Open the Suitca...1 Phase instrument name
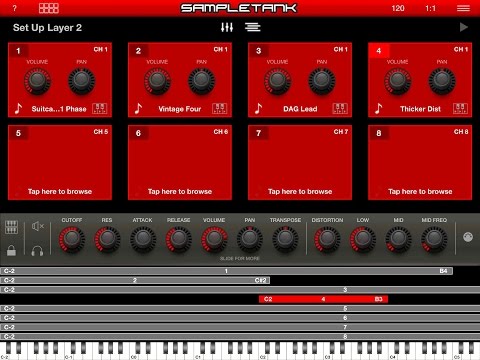This screenshot has width=480, height=360. point(59,109)
